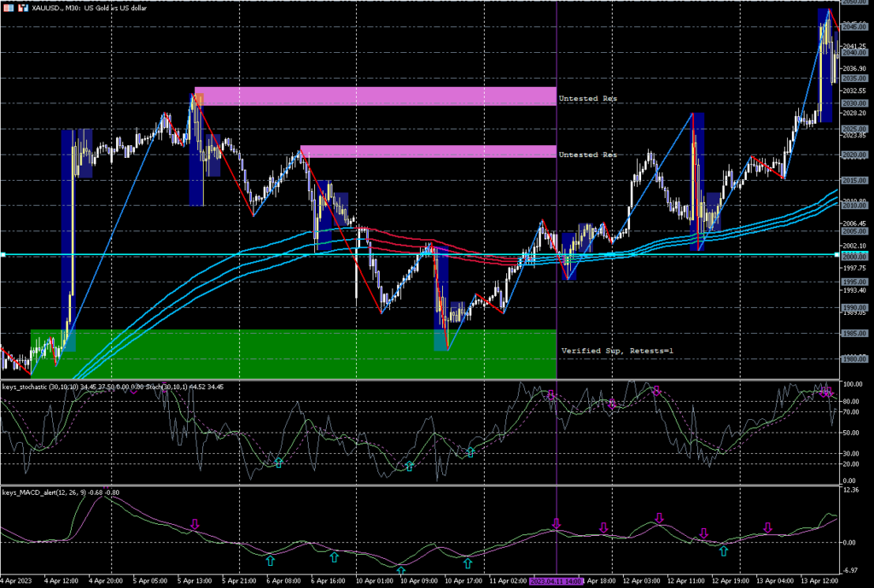Click stochastic magenta arrow on the purple vertical line

tap(551, 395)
